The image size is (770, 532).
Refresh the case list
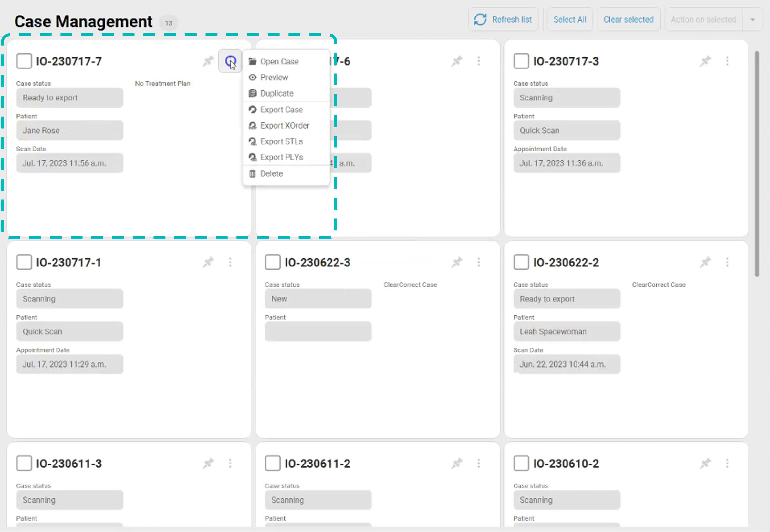[x=503, y=20]
